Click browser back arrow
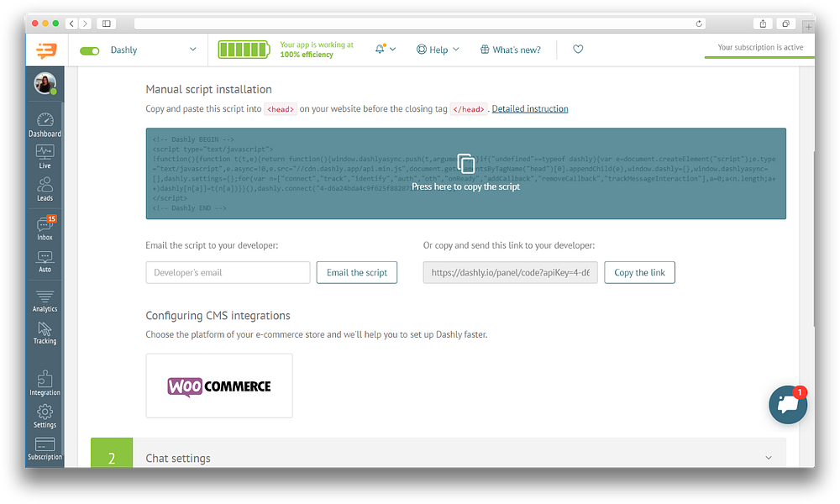The height and width of the screenshot is (504, 840). coord(71,24)
